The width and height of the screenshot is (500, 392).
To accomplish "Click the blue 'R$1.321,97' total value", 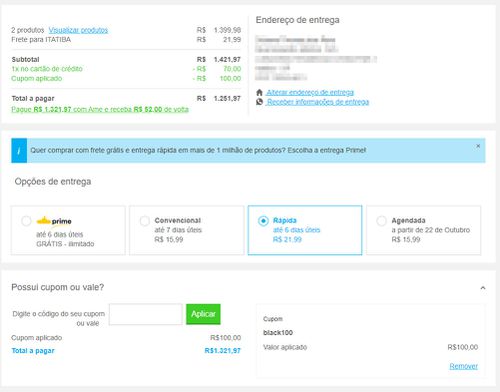I will pos(222,351).
